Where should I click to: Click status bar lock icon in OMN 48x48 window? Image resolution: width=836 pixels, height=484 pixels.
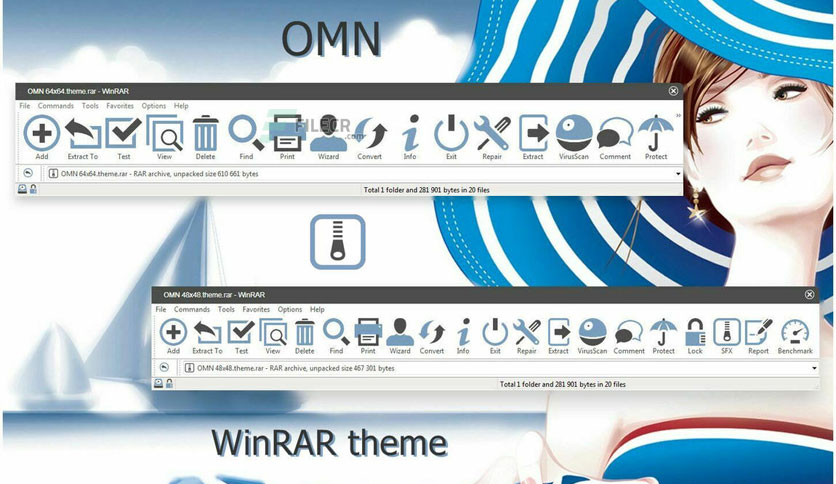click(x=169, y=383)
